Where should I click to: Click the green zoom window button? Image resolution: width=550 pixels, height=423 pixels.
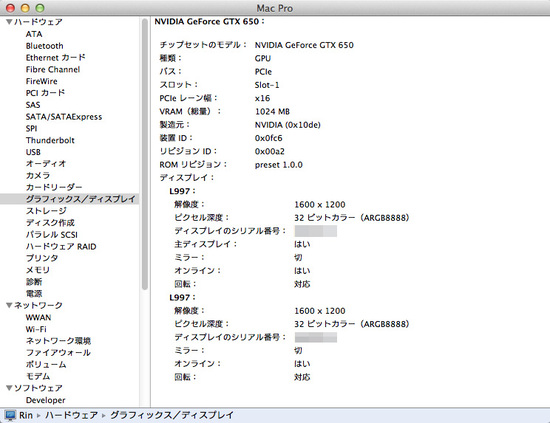[40, 8]
